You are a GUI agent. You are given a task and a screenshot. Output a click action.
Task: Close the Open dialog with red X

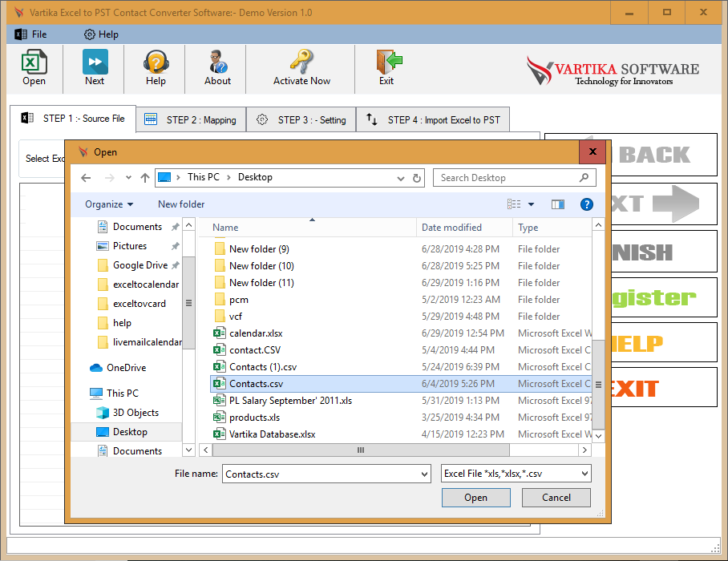[593, 151]
